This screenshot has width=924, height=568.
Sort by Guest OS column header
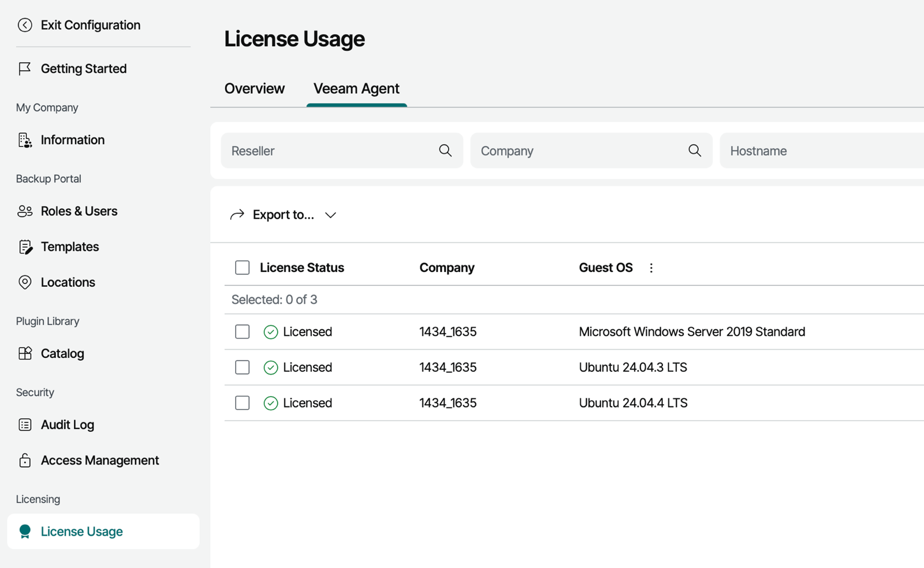click(606, 268)
